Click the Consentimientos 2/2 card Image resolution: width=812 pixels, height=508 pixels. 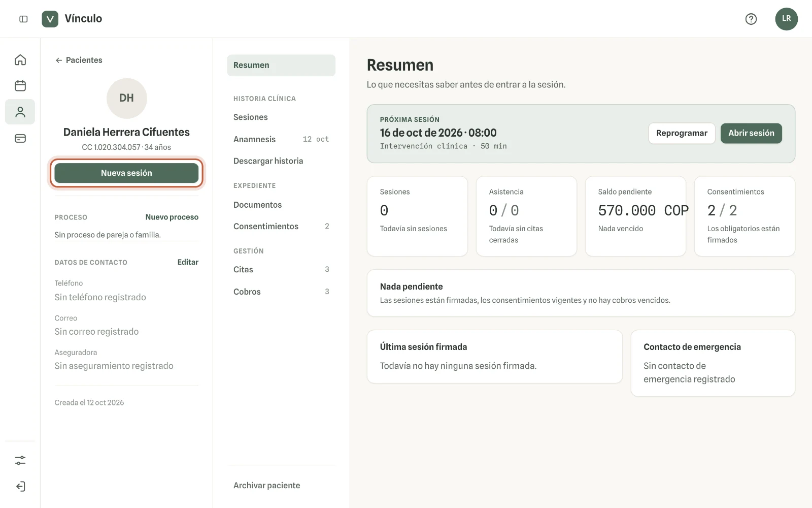pos(745,216)
